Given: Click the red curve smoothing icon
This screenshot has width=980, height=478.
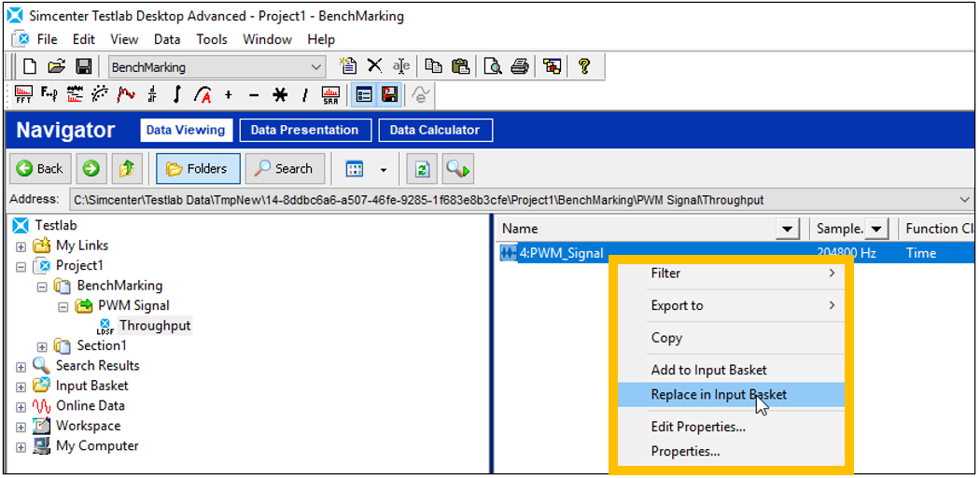Looking at the screenshot, I should click(x=127, y=95).
